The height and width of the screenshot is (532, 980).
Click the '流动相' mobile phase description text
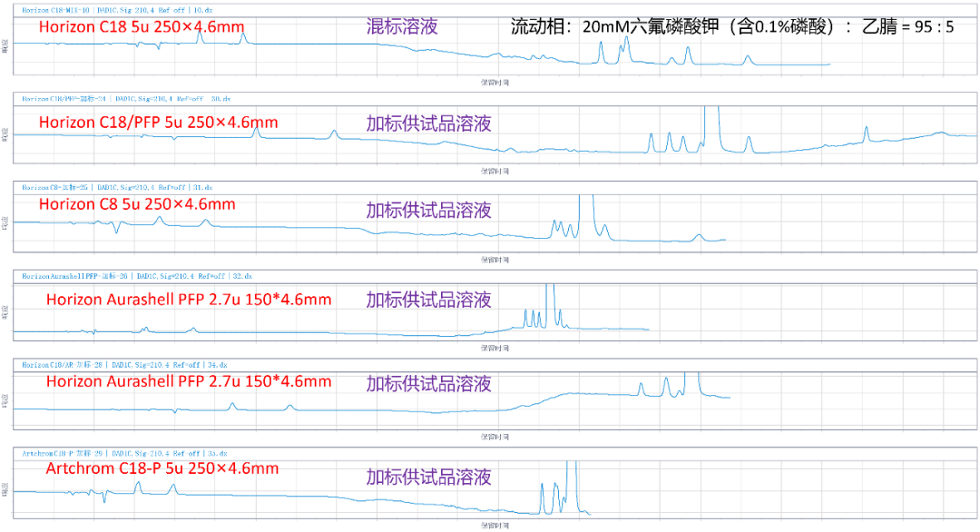coord(732,26)
